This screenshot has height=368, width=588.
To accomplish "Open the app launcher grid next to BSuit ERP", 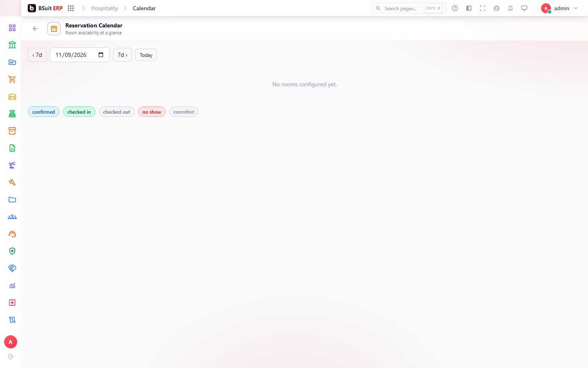I will tap(71, 8).
